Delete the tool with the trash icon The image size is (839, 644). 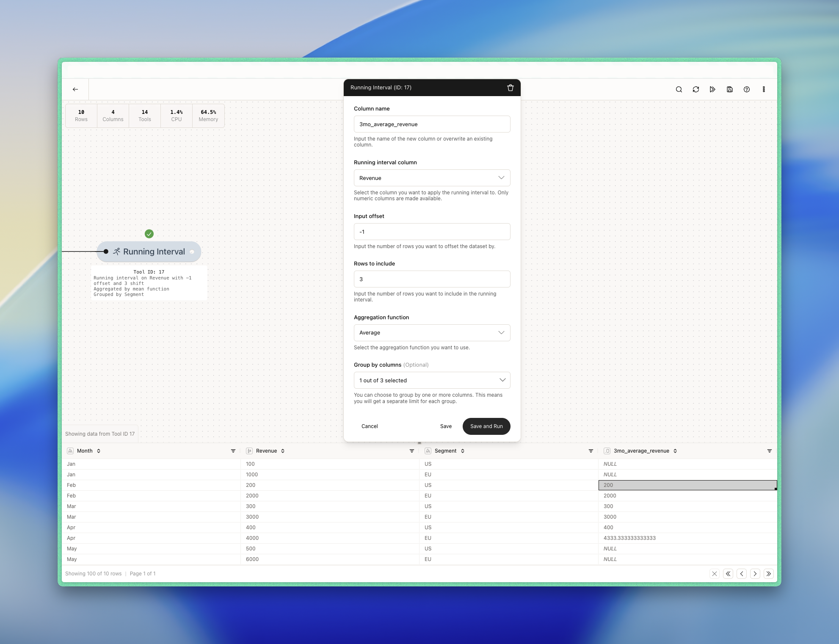point(511,88)
